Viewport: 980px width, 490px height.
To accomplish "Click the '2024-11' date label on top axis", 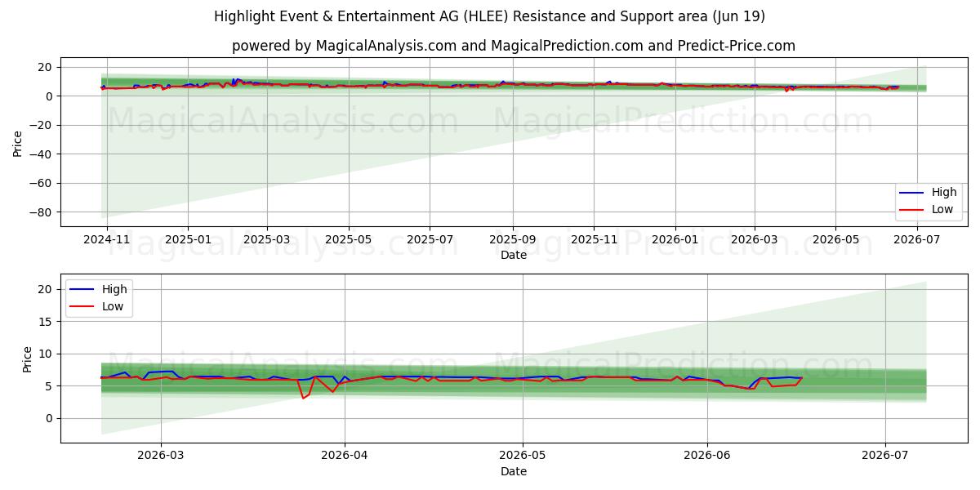I will (x=105, y=241).
